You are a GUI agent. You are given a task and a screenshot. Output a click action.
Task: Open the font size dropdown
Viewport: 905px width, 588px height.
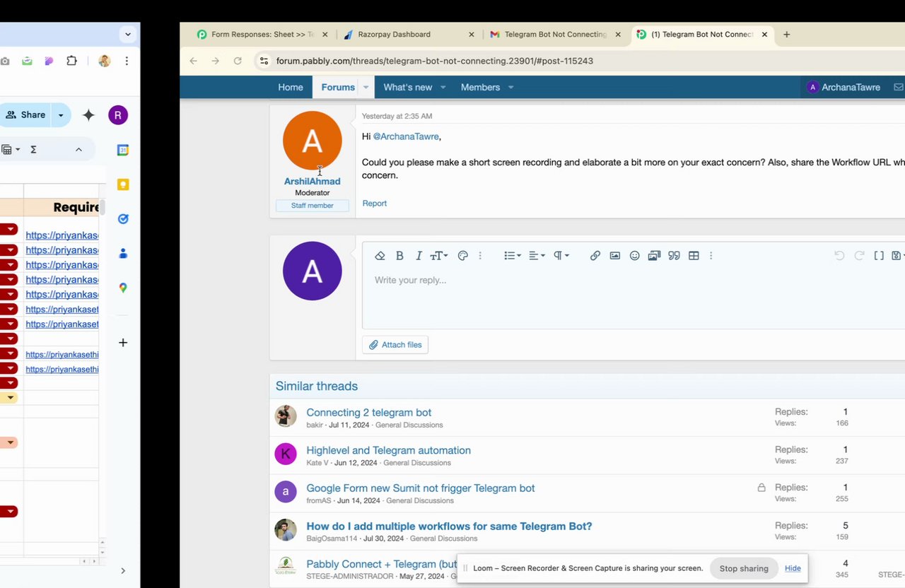coord(439,256)
